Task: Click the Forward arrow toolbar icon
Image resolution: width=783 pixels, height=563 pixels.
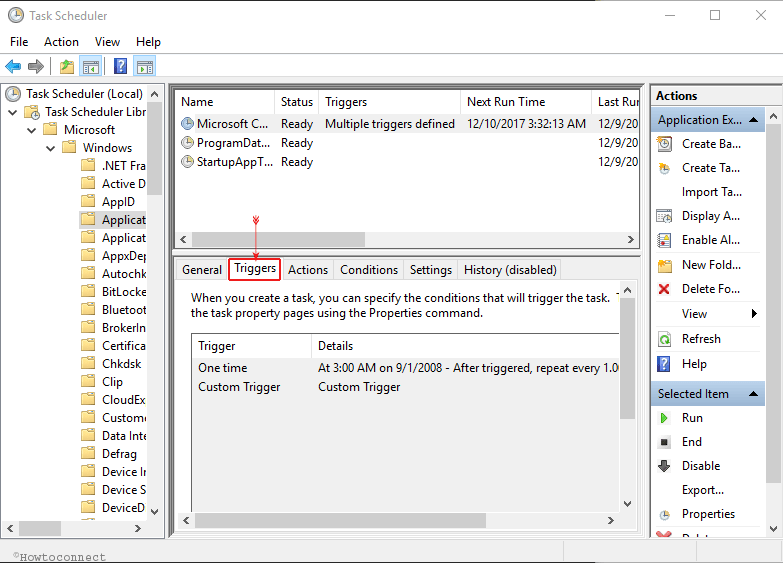Action: click(36, 67)
